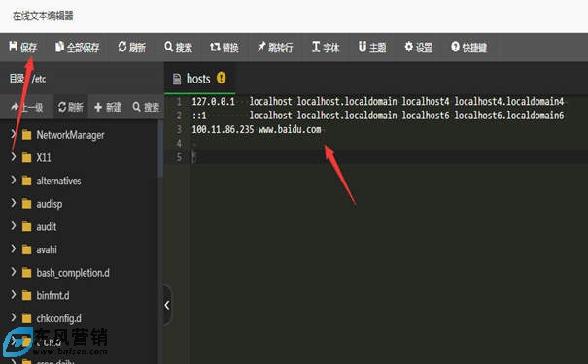This screenshot has width=588, height=364.
Task: Open the 字体 font settings
Action: point(326,48)
